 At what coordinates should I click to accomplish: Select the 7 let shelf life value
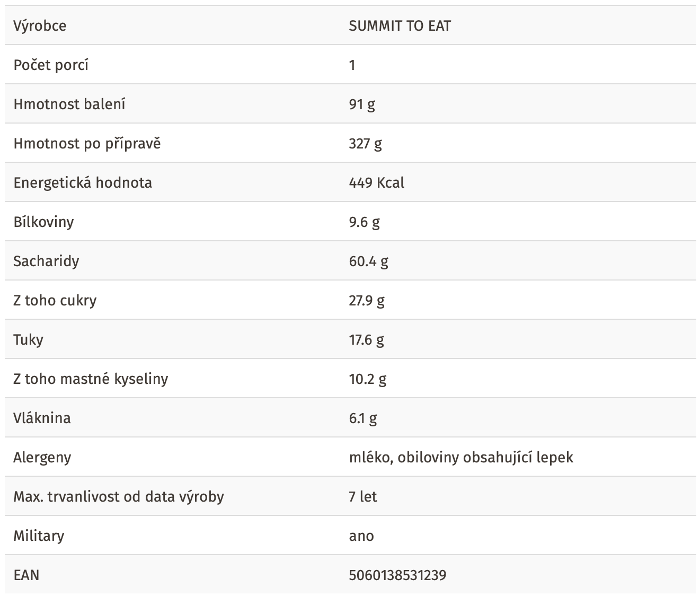[x=363, y=496]
